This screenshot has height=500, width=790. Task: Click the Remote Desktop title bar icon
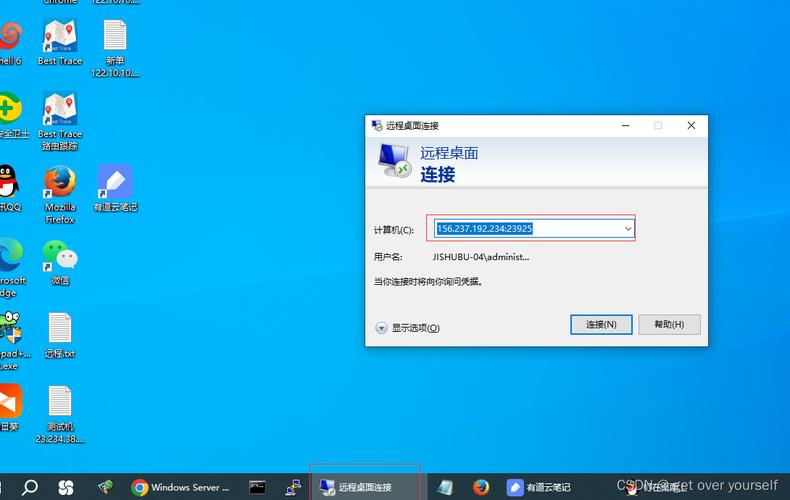point(377,126)
